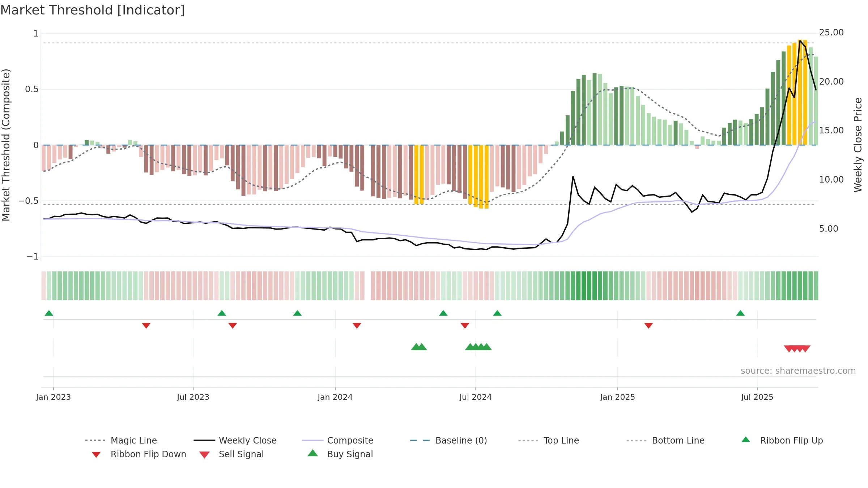Click the source: sharemaestro.com credit text

798,371
